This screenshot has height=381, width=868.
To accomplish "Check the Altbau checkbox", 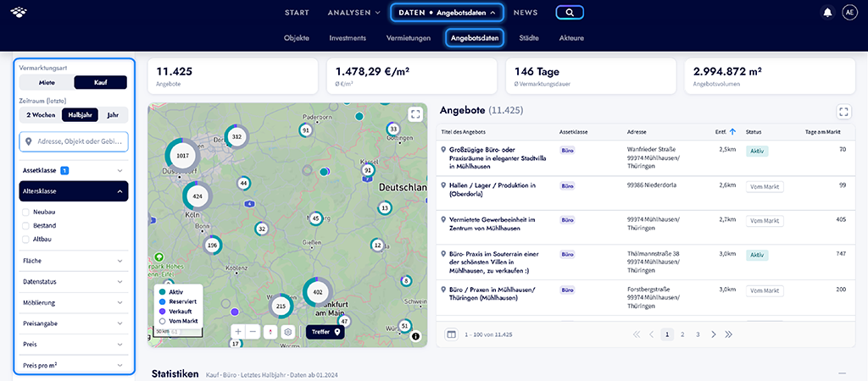I will (25, 239).
